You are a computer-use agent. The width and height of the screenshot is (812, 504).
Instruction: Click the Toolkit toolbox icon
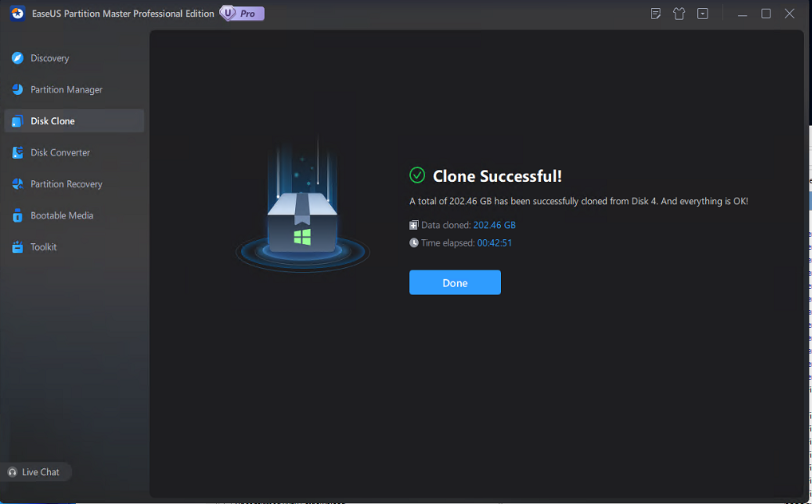tap(18, 246)
